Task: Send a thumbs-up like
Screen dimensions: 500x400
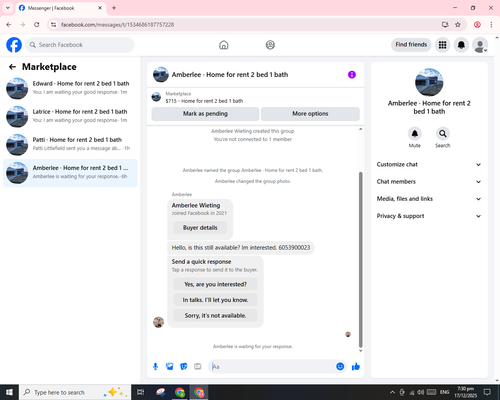Action: pos(356,367)
